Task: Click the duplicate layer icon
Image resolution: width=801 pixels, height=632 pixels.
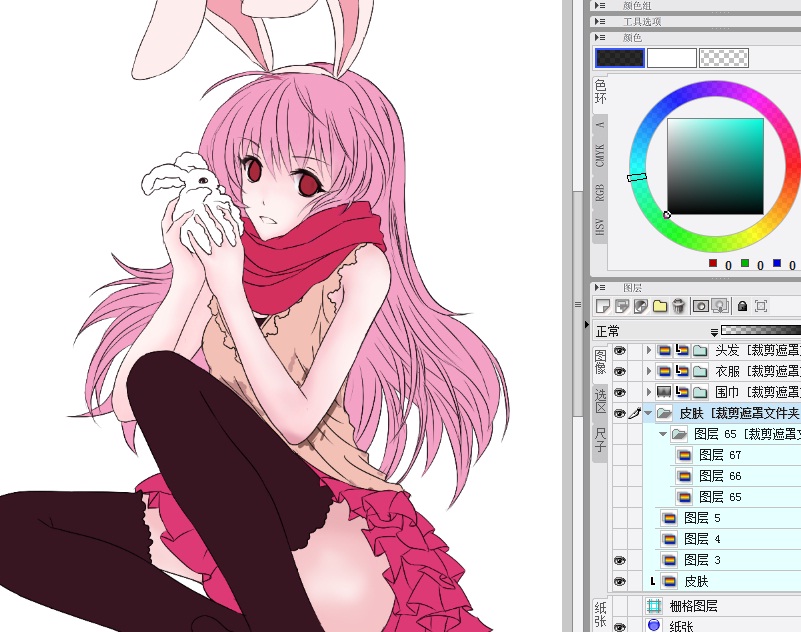Action: [x=622, y=306]
